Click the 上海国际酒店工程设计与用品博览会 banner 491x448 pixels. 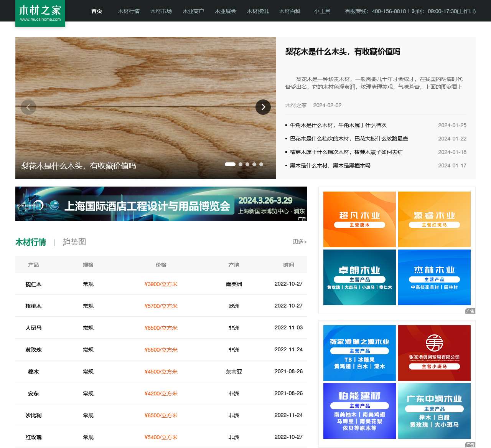pyautogui.click(x=161, y=204)
